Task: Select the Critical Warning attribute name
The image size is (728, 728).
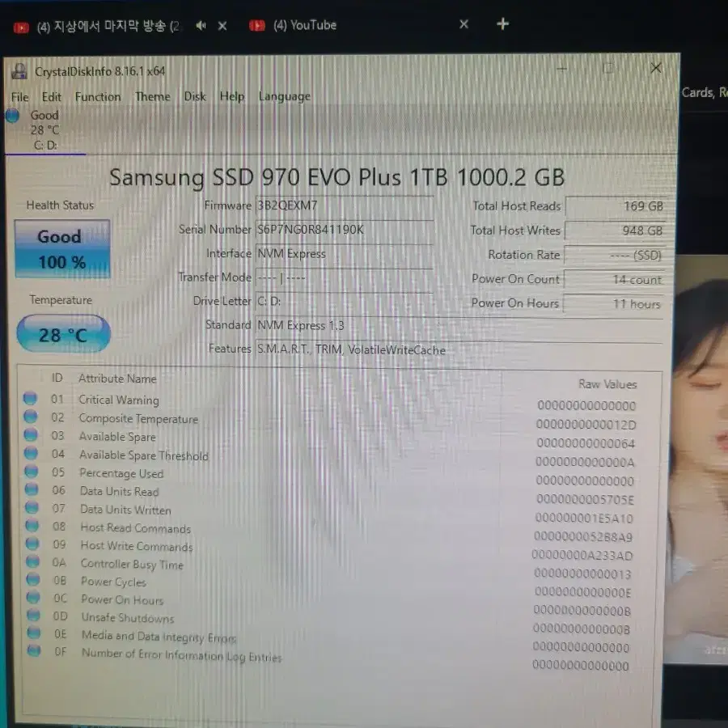Action: pos(119,400)
